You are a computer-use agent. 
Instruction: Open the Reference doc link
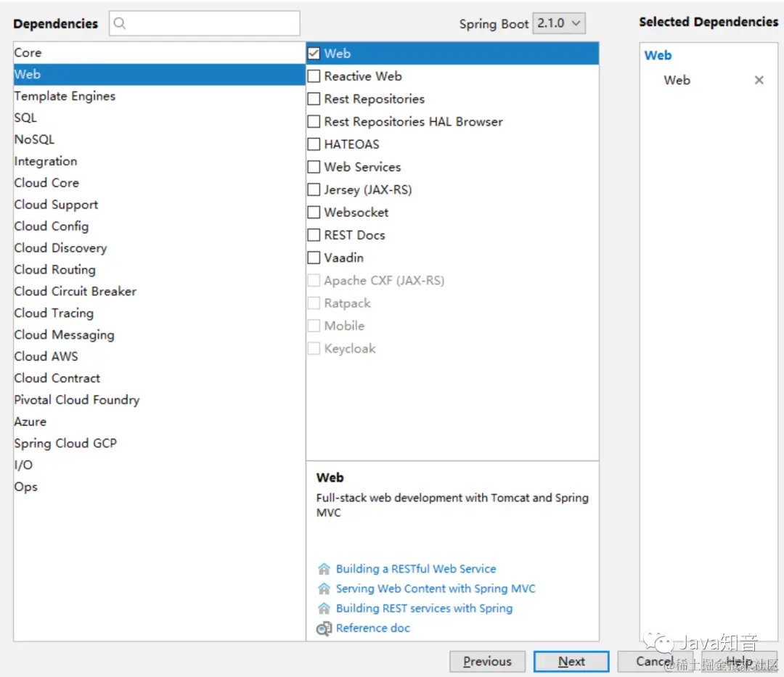372,628
